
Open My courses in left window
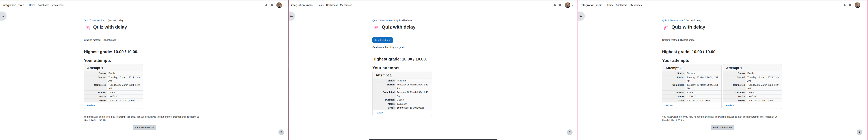click(x=57, y=5)
